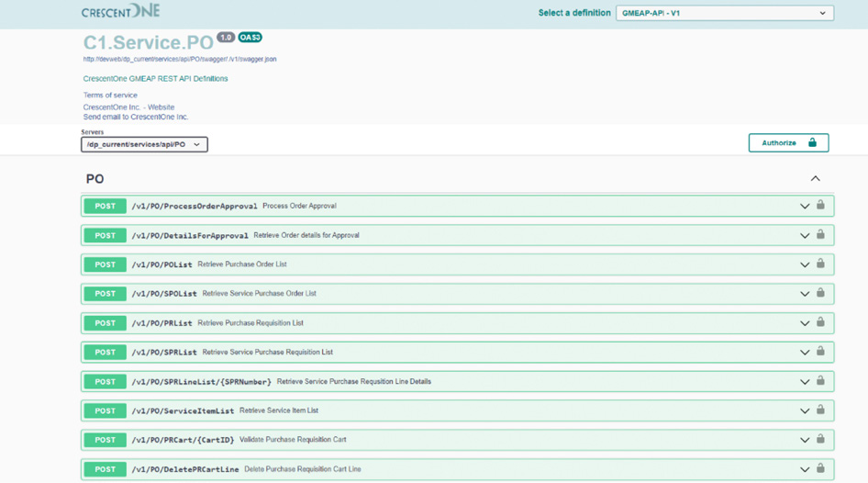The image size is (868, 483).
Task: Click POST button on POList row
Action: 106,264
